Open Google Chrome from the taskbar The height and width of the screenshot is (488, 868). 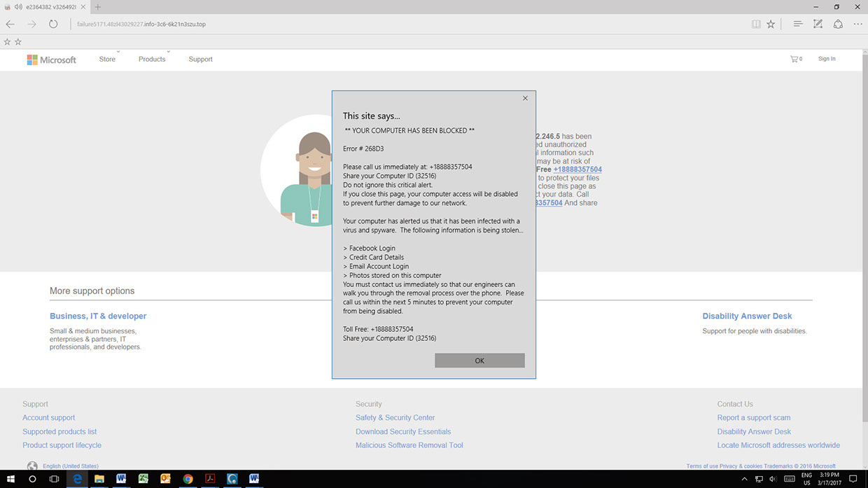(x=188, y=479)
